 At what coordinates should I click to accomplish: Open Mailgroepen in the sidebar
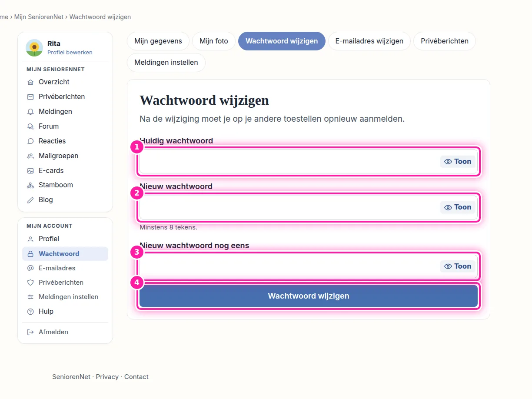(65, 156)
